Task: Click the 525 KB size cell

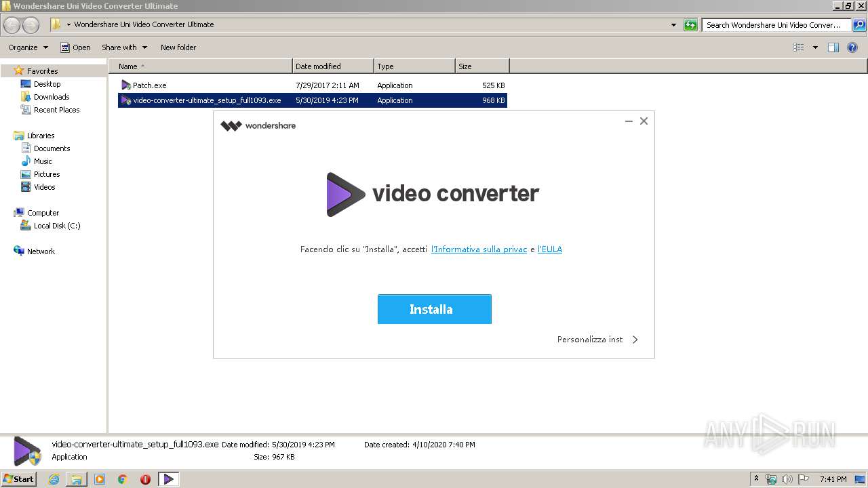Action: tap(494, 85)
